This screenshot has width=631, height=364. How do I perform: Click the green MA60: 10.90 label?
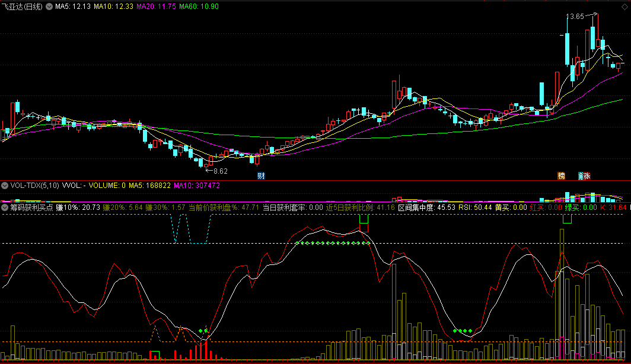(x=199, y=7)
